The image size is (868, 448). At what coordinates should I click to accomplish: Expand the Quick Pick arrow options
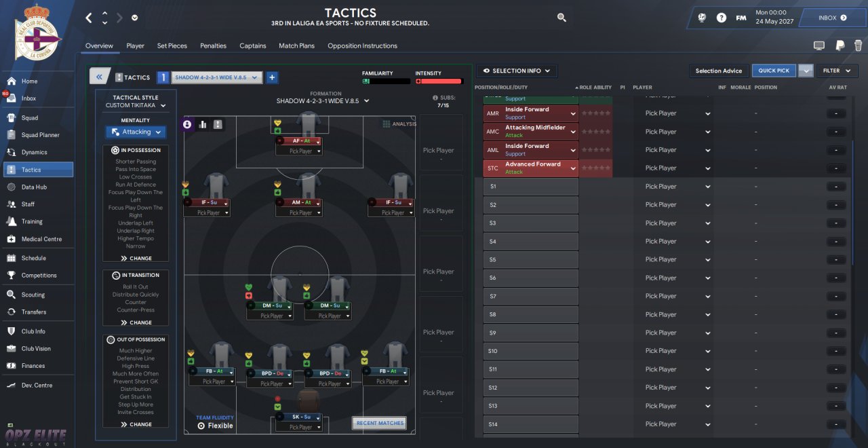pyautogui.click(x=805, y=71)
